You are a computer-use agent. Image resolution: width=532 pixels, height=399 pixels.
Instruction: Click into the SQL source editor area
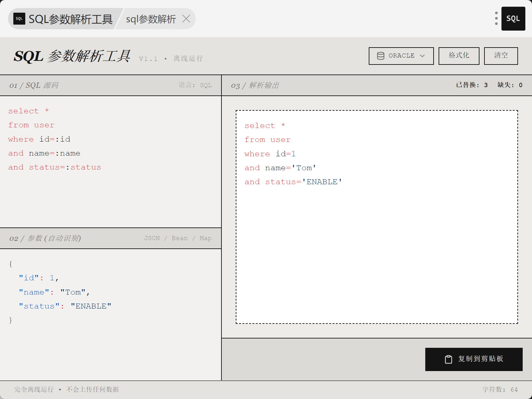click(x=110, y=162)
